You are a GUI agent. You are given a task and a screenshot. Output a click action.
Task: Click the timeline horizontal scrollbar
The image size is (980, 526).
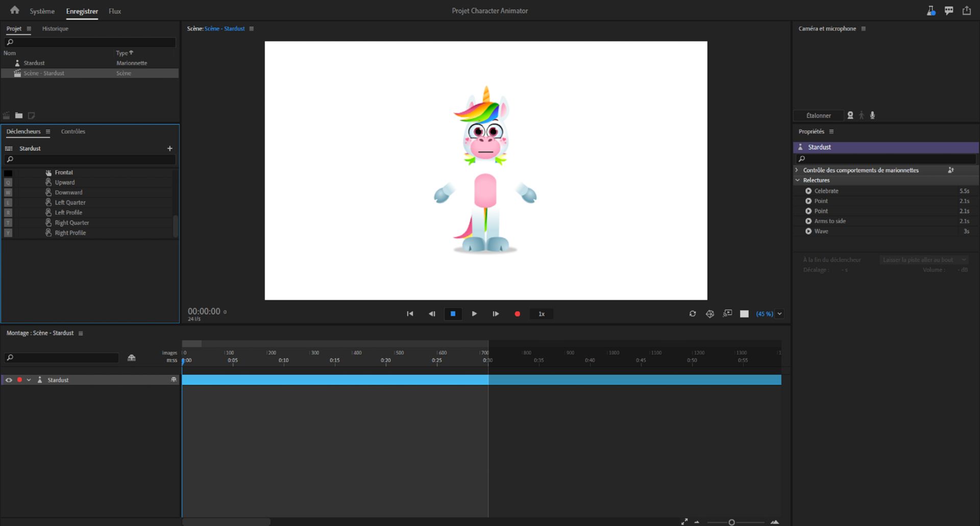tap(226, 522)
